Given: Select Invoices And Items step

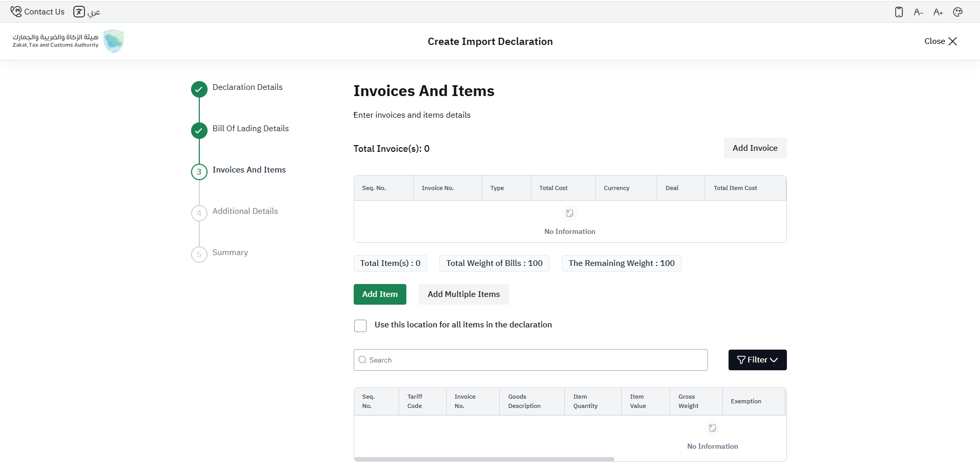Looking at the screenshot, I should tap(249, 170).
